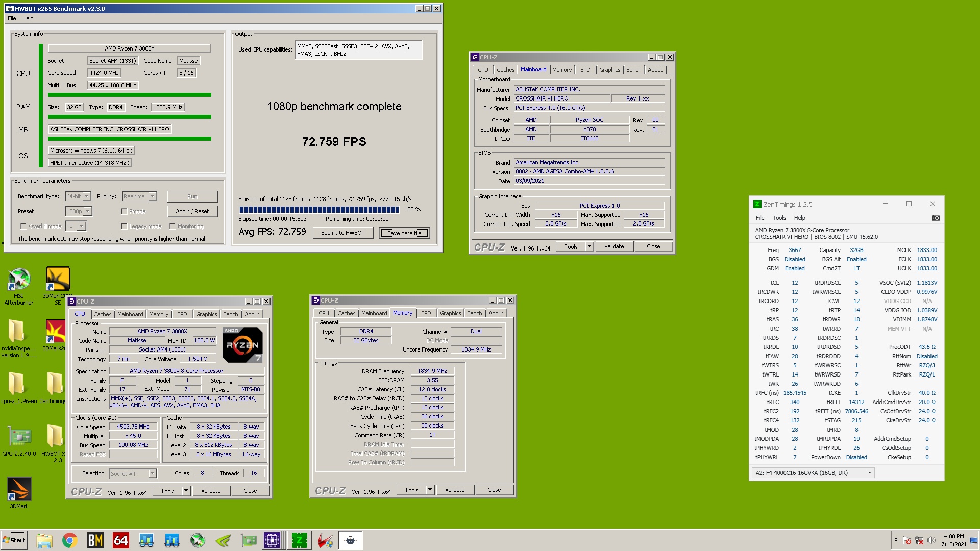
Task: Open the ZenTimings desktop folder
Action: (53, 387)
